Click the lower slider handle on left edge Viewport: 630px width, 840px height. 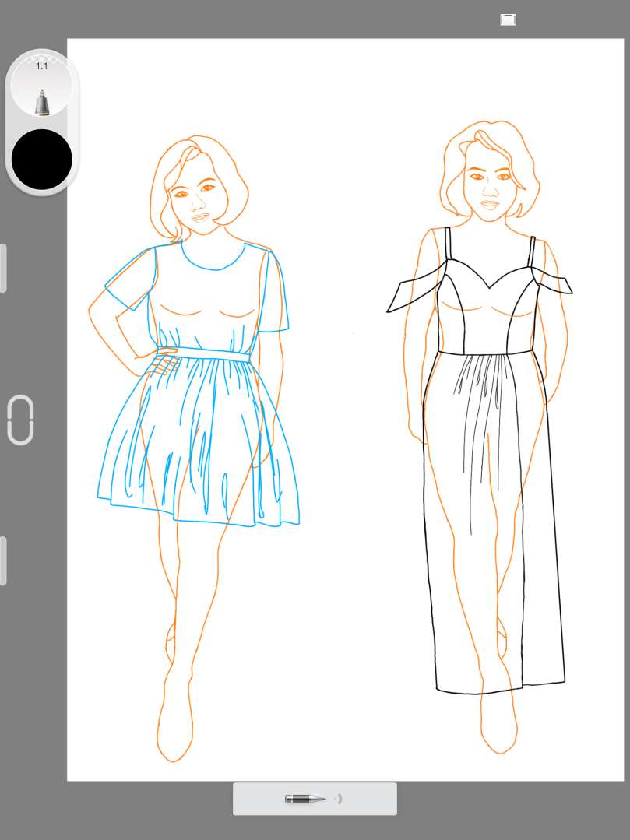click(x=3, y=561)
